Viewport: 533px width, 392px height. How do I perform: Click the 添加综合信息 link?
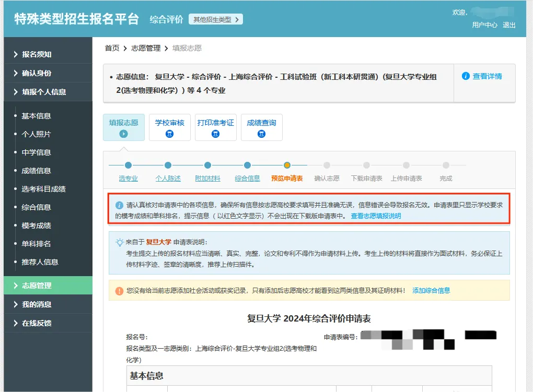pos(431,290)
